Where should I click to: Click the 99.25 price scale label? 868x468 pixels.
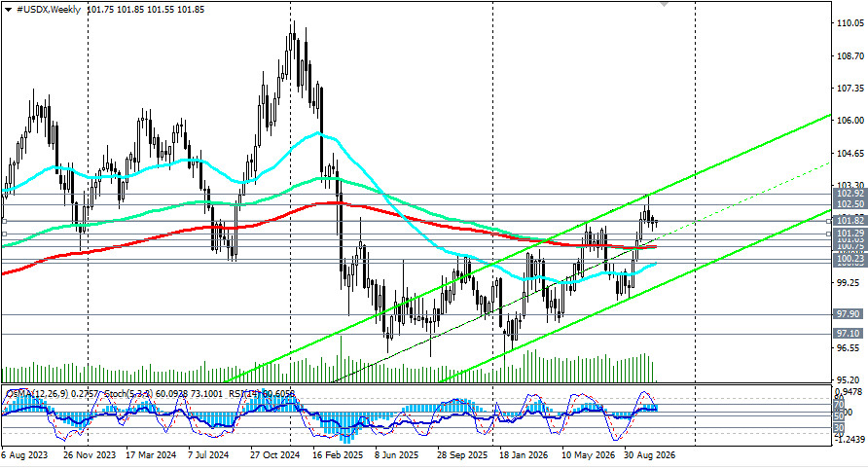(850, 283)
